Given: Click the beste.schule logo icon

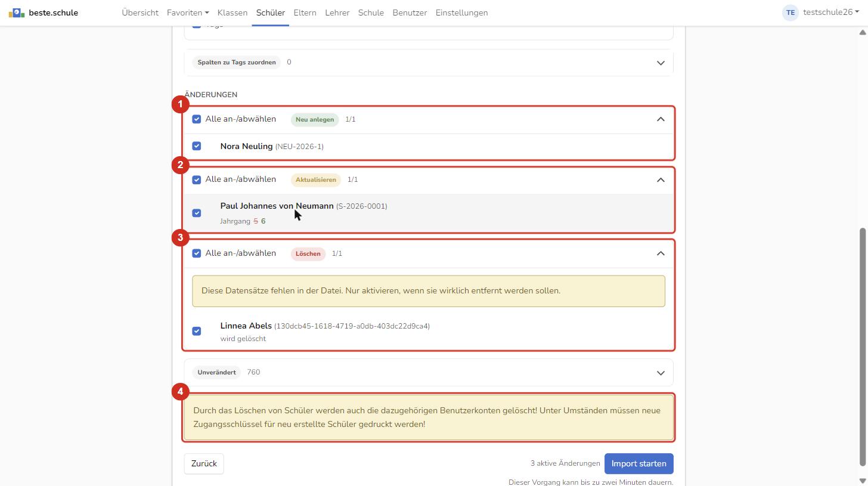Looking at the screenshot, I should [16, 13].
